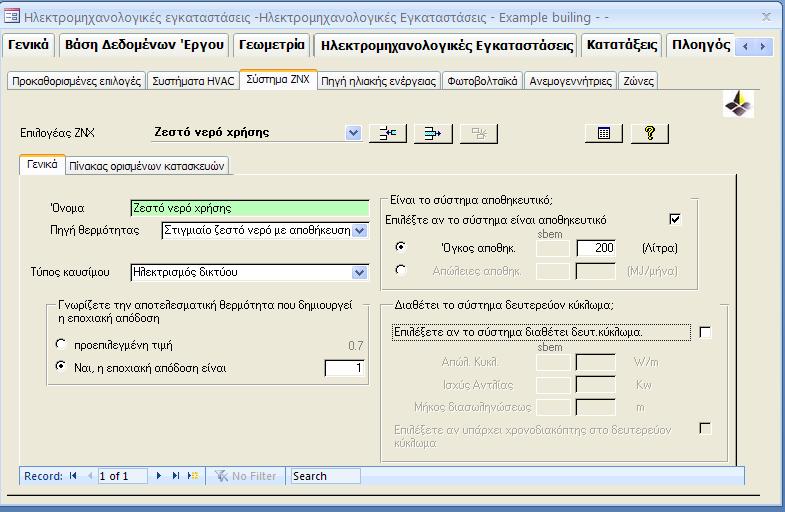785x512 pixels.
Task: Toggle the secondary circuit timer checkbox
Action: (x=705, y=428)
